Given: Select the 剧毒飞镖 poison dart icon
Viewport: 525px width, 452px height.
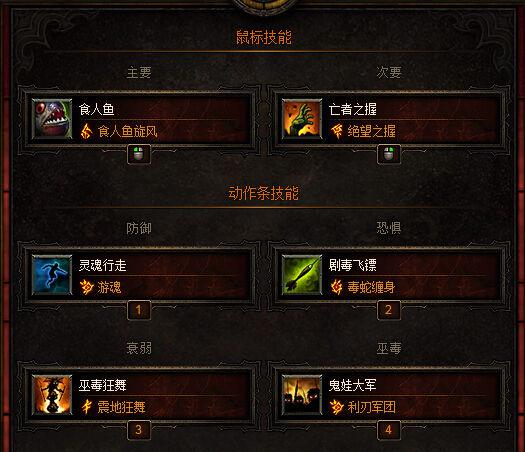Looking at the screenshot, I should [x=302, y=275].
